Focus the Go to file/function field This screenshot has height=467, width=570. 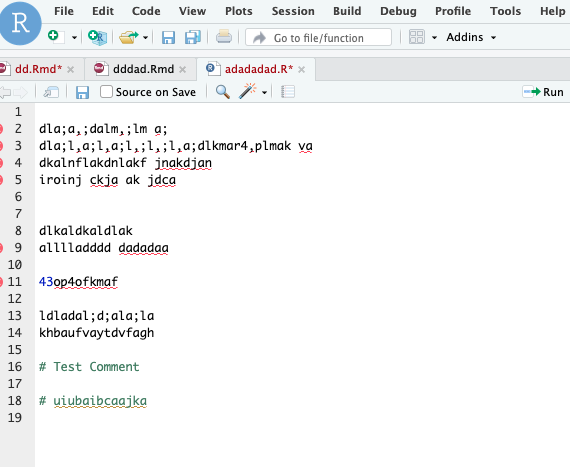click(318, 37)
